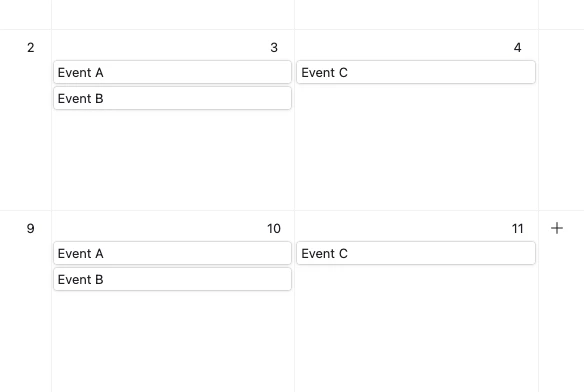Click the empty day 9 cell below its number
Screen dimensions: 584x392
(x=25, y=313)
